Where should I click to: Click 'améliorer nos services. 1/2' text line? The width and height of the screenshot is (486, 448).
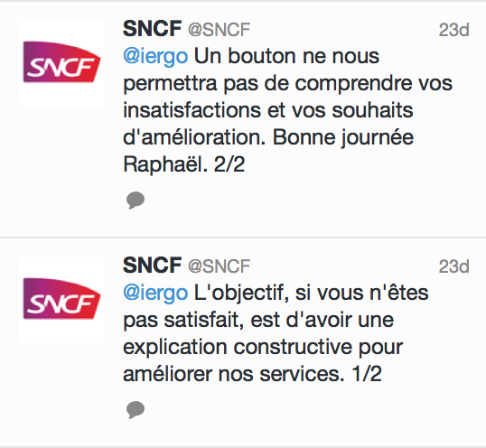[252, 374]
